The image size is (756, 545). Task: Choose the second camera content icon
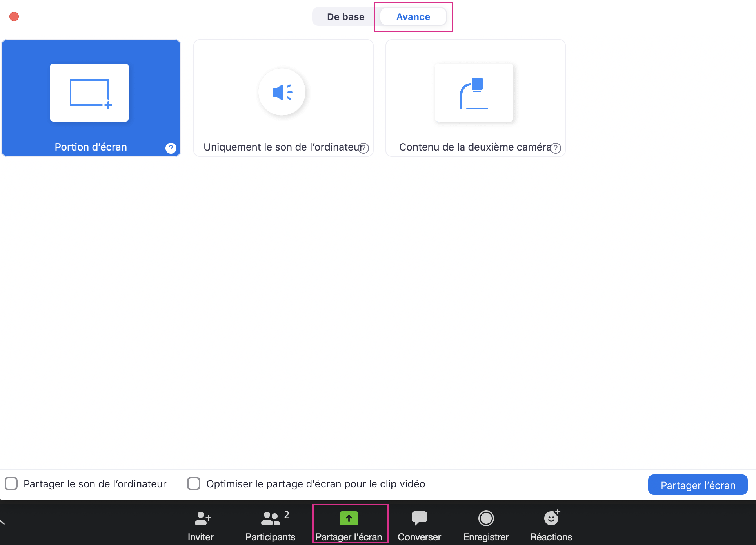(474, 93)
